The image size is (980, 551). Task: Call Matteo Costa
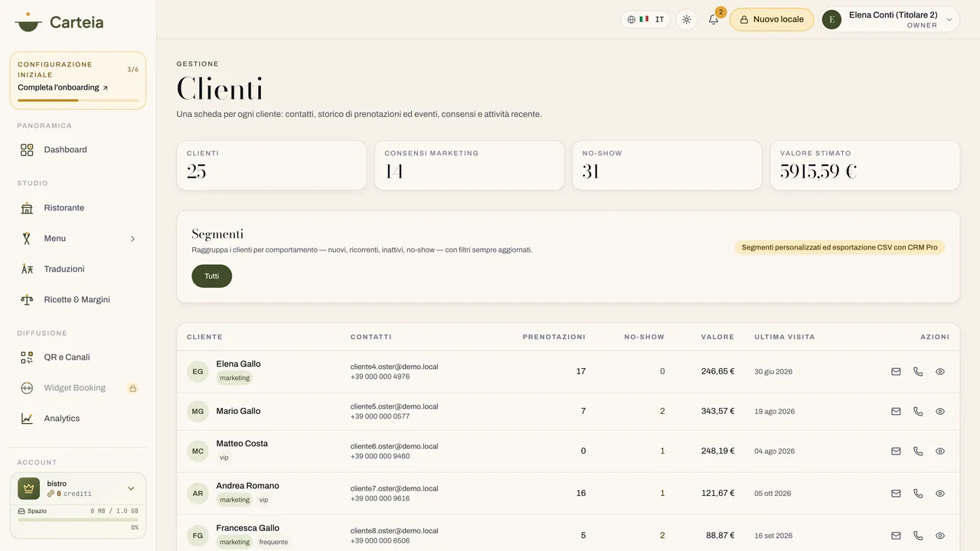click(x=918, y=452)
